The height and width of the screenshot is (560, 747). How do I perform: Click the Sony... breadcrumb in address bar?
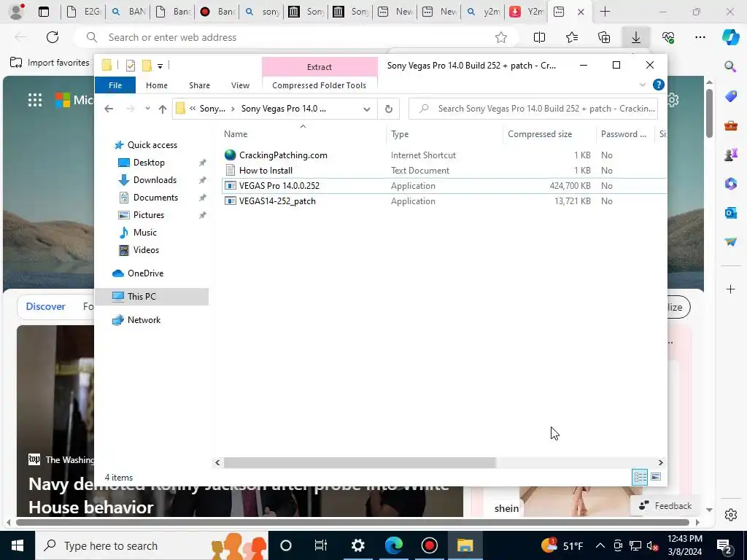[x=212, y=109]
